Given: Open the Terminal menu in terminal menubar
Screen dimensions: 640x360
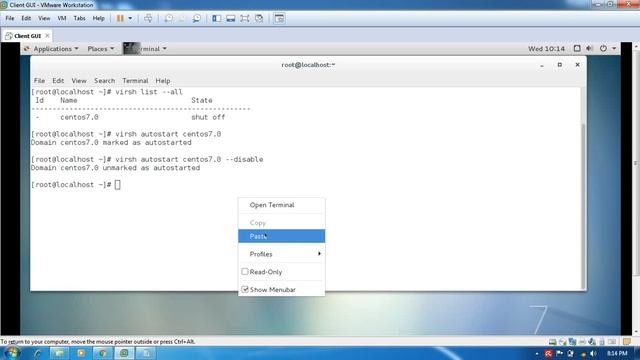Looking at the screenshot, I should (x=135, y=81).
